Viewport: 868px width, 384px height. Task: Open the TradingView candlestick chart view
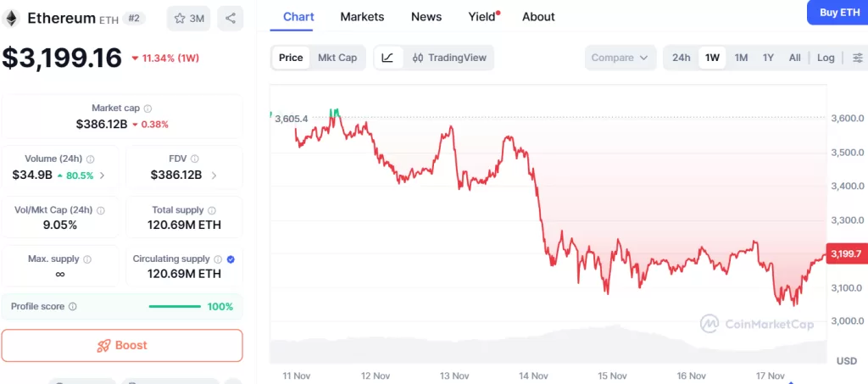click(x=449, y=58)
